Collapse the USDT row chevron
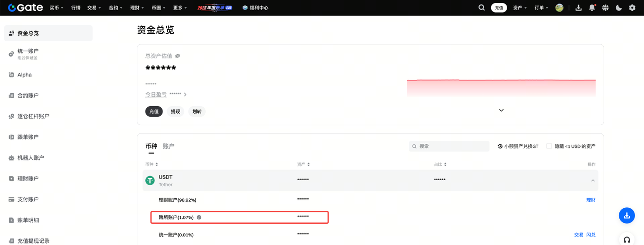 [x=593, y=180]
